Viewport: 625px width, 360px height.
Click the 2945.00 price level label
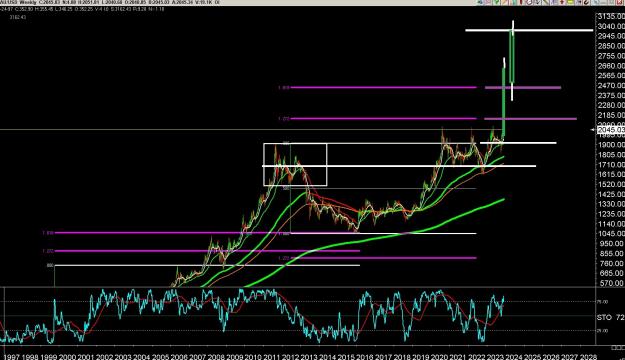pyautogui.click(x=611, y=36)
